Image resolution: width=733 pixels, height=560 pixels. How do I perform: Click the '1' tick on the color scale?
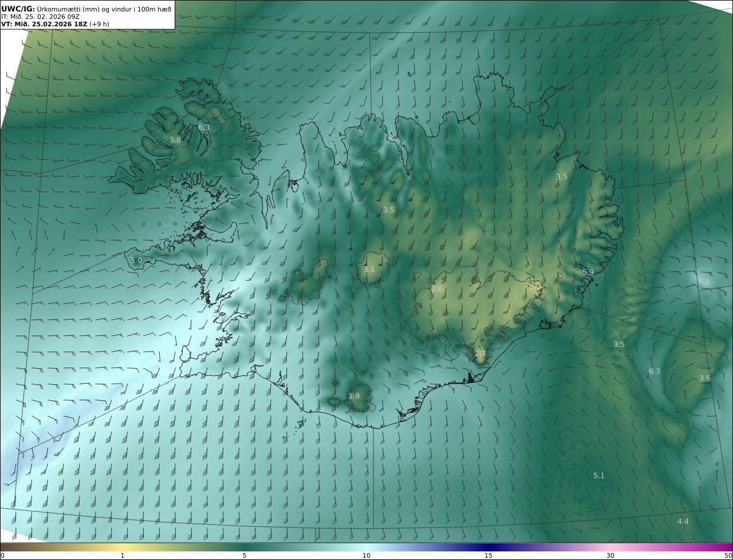[x=123, y=555]
